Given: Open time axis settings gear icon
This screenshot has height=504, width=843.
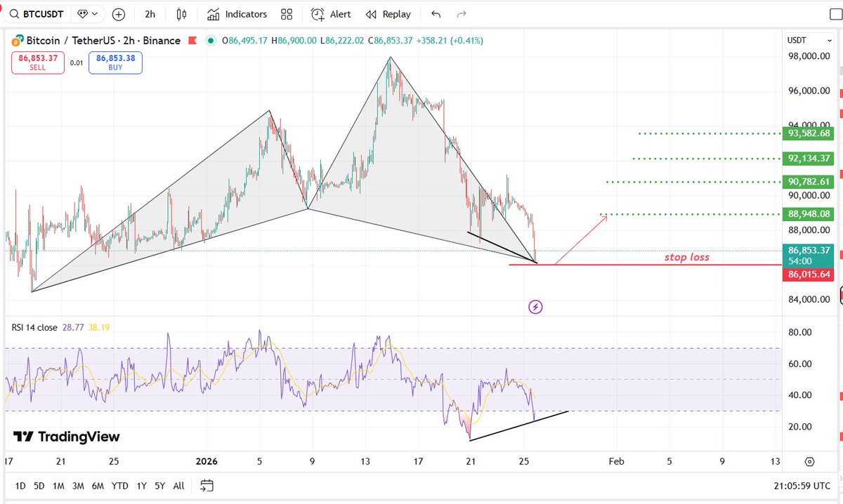Looking at the screenshot, I should coord(810,461).
